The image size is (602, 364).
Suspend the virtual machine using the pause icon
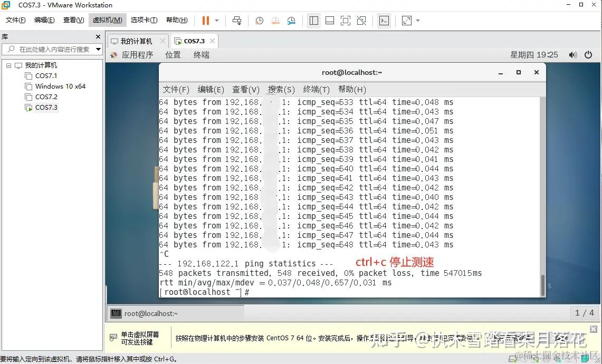click(x=205, y=21)
